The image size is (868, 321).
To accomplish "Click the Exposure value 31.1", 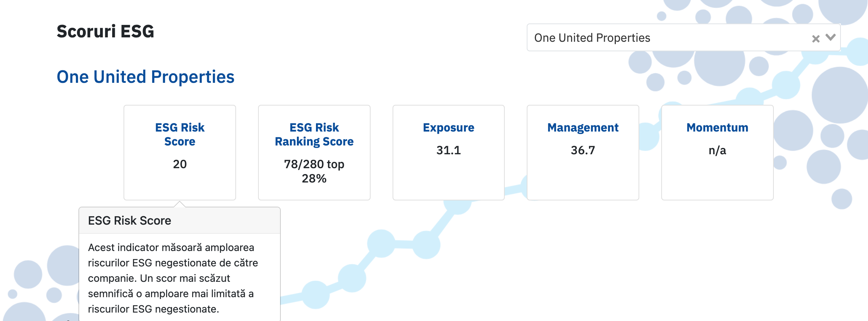I will tap(448, 150).
